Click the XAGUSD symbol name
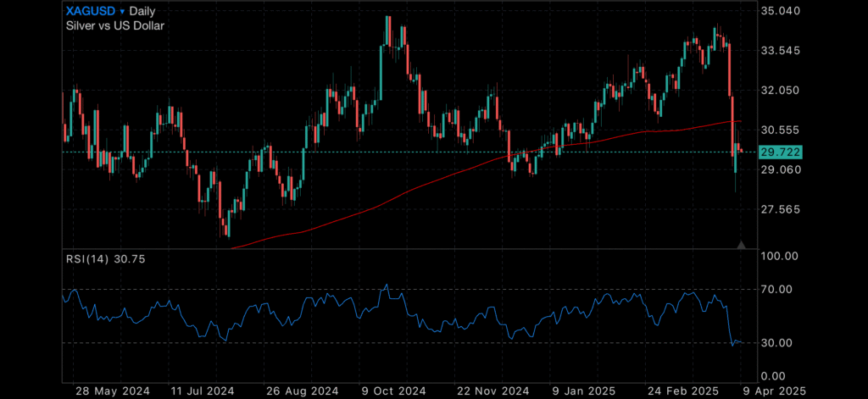The width and height of the screenshot is (868, 399). pyautogui.click(x=91, y=11)
